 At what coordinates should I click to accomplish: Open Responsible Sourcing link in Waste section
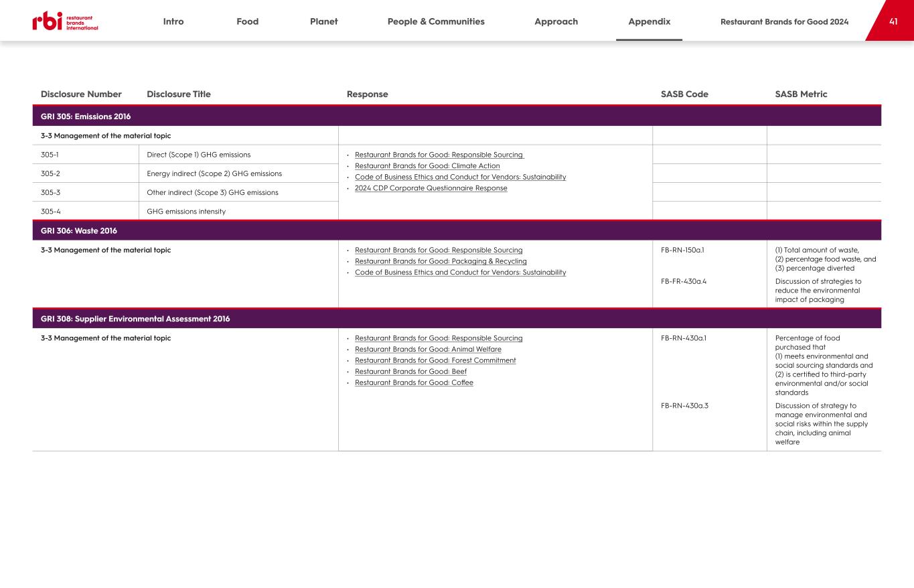click(439, 250)
